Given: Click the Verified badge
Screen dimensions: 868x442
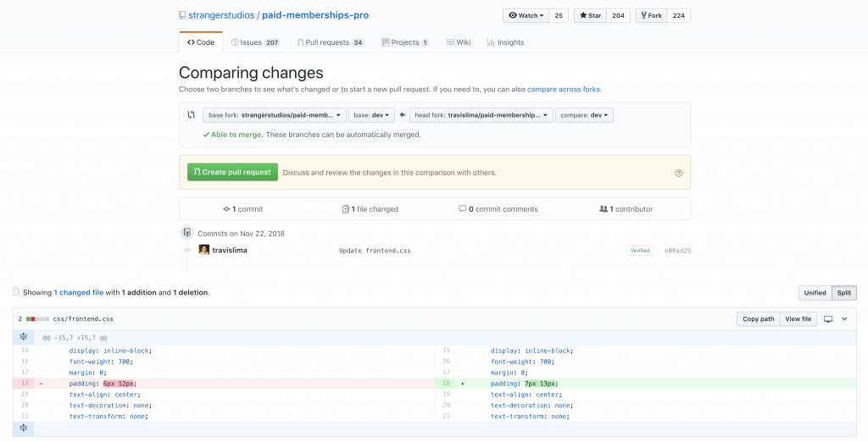Looking at the screenshot, I should pyautogui.click(x=640, y=251).
